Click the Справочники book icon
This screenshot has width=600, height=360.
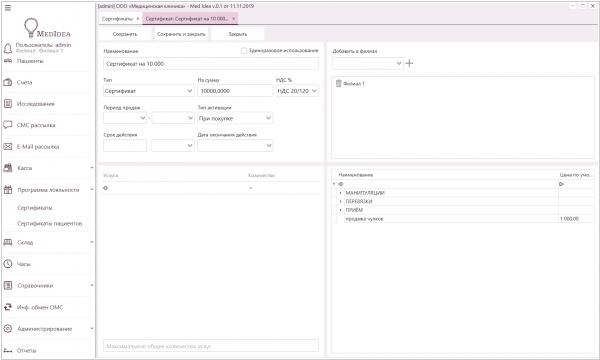point(8,285)
